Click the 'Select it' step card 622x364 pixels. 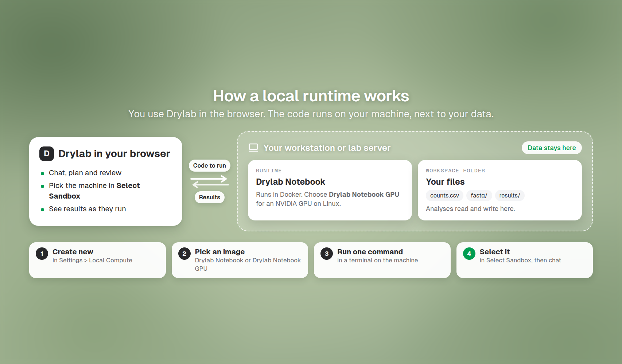pyautogui.click(x=525, y=260)
